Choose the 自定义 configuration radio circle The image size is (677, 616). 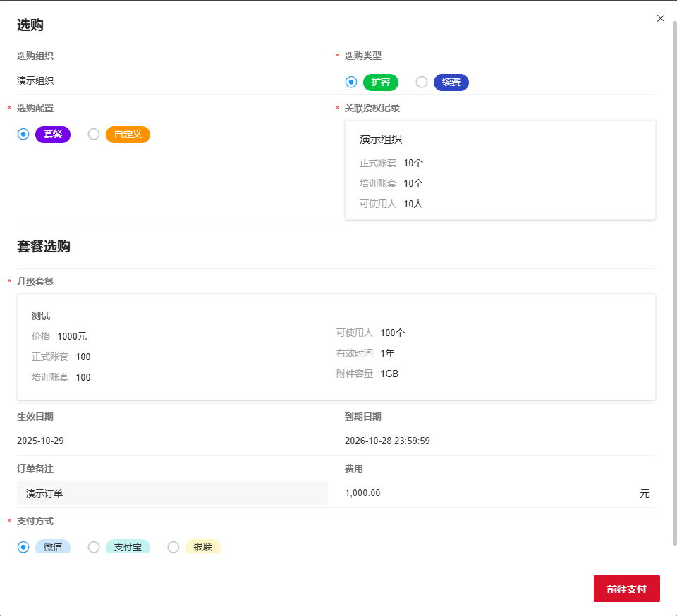(x=94, y=134)
